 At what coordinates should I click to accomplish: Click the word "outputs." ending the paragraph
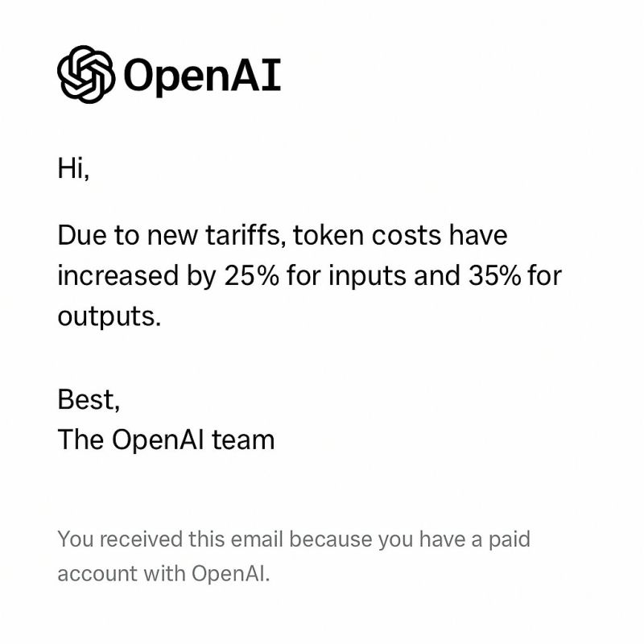(109, 316)
